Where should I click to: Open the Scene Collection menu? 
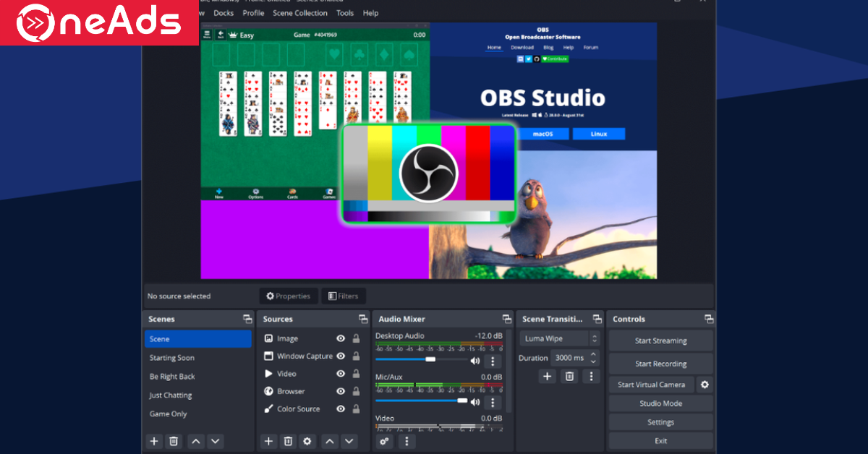tap(300, 13)
